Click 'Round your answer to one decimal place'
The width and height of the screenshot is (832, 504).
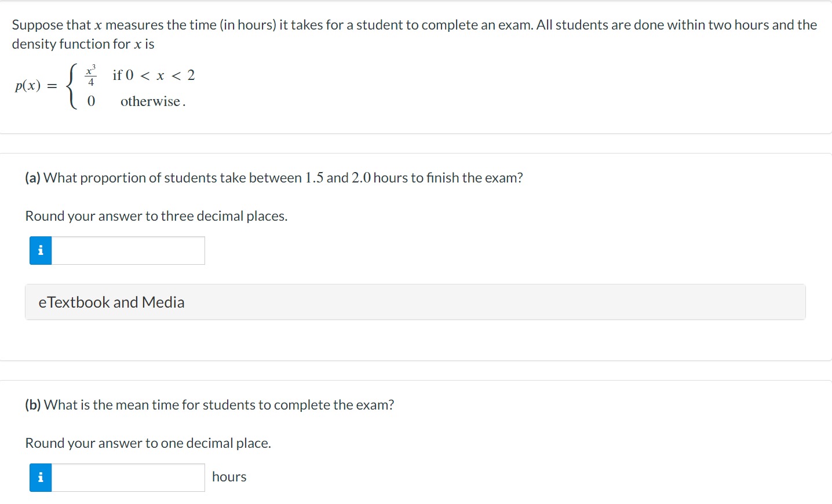[148, 443]
